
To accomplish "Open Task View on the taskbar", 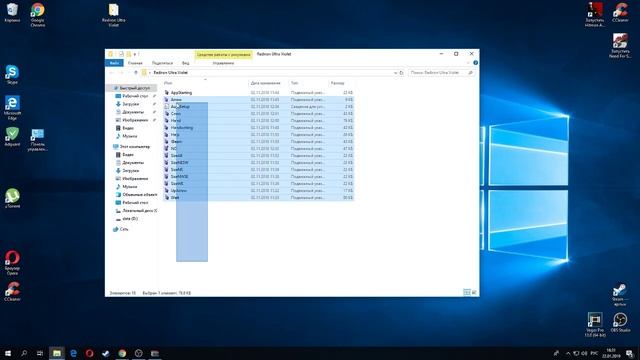I will 40,353.
